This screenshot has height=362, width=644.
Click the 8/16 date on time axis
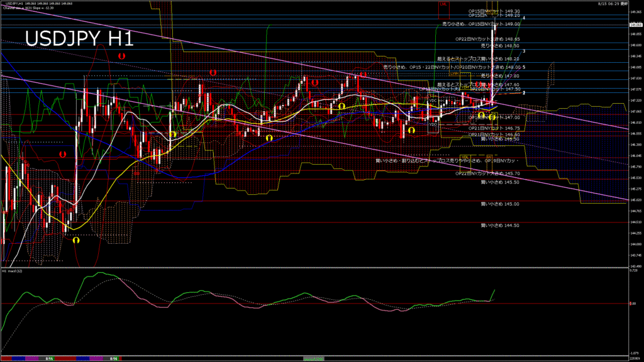[x=114, y=358]
